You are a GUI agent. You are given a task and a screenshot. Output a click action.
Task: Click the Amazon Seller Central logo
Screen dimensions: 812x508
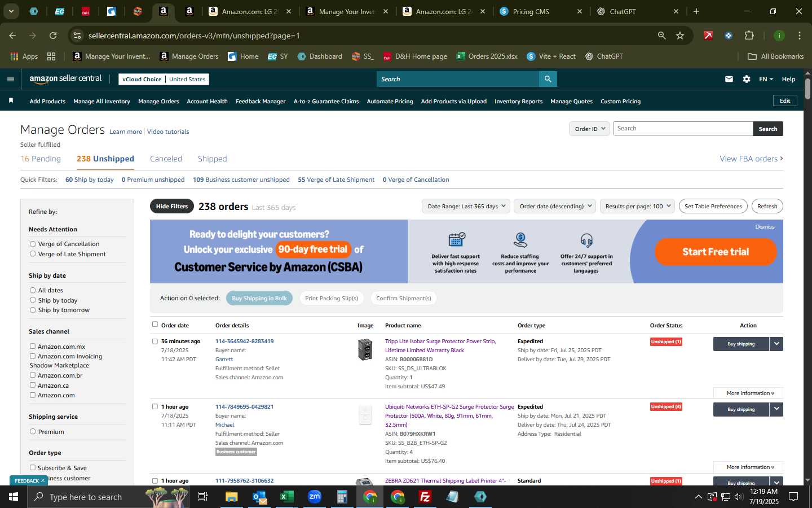[65, 79]
